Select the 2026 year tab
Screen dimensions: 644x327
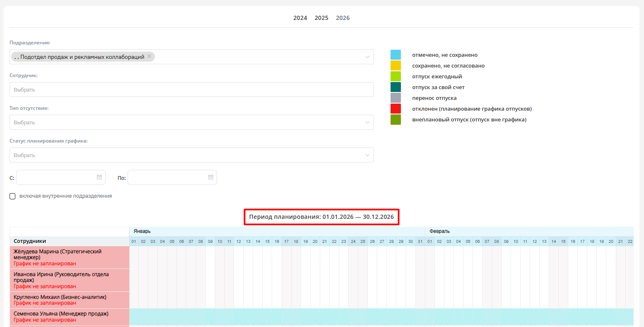pos(343,18)
